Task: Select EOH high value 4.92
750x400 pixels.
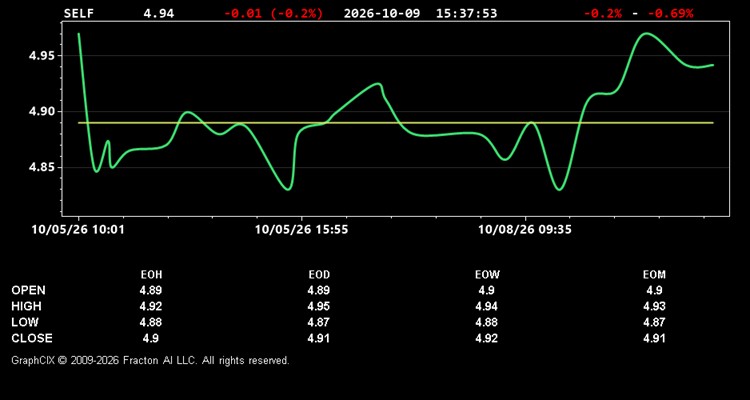Action: point(151,306)
